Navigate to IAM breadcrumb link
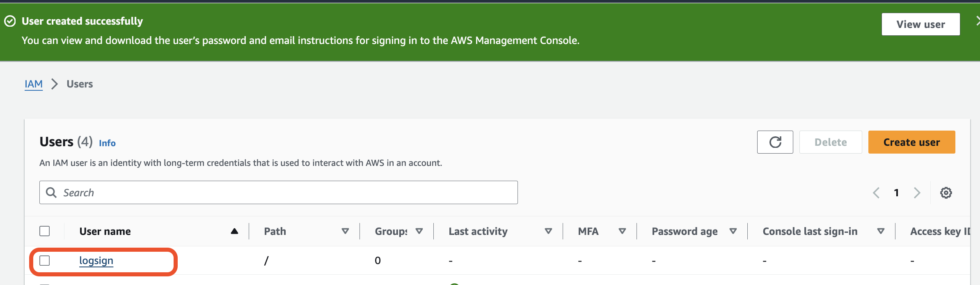Screen dimensions: 980x285 pos(34,84)
